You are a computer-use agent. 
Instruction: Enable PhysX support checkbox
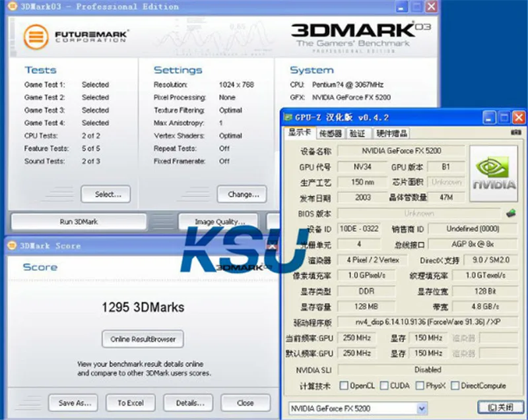[x=419, y=385]
